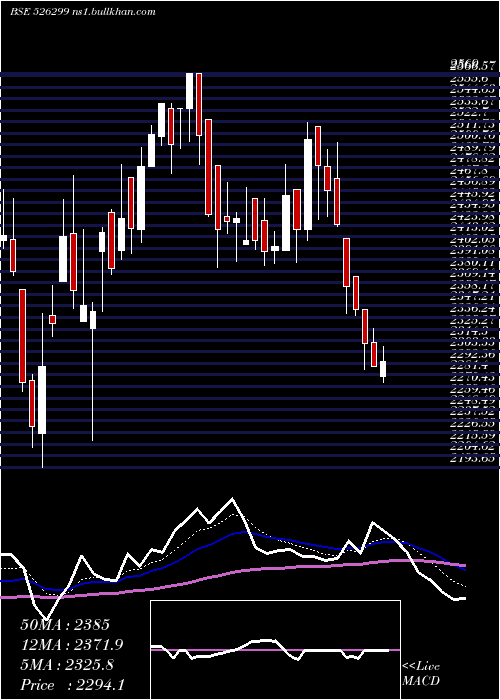This screenshot has height=700, width=500.
Task: Click the 2314.3 price axis label
Action: click(470, 332)
